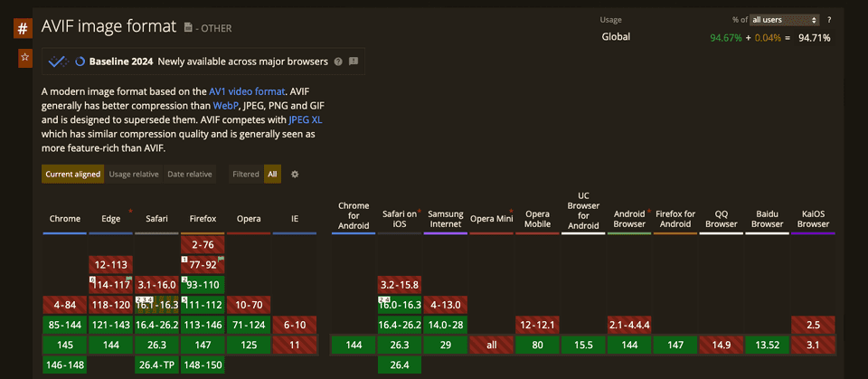Expand Firefox 2-76 version range cell
Screen dimensions: 868x379
point(203,244)
